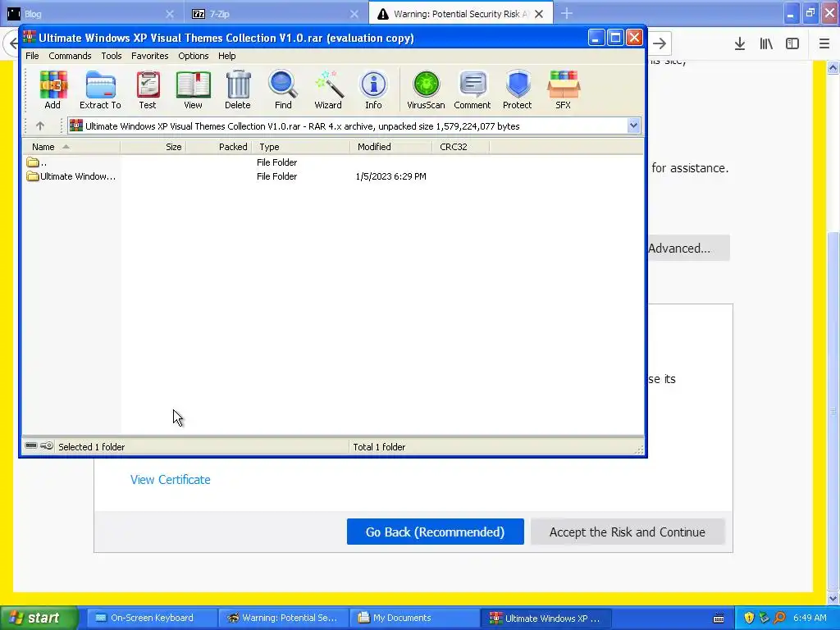Click the Firefox page scrollbar down arrow
The height and width of the screenshot is (630, 840).
[x=833, y=598]
